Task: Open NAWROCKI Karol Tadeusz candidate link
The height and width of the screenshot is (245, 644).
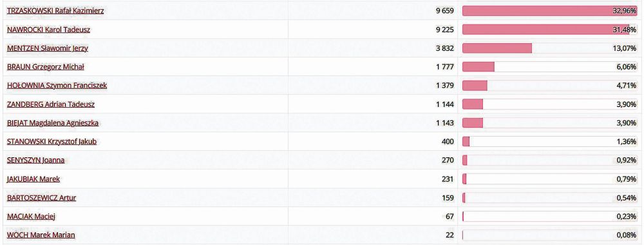Action: click(48, 30)
